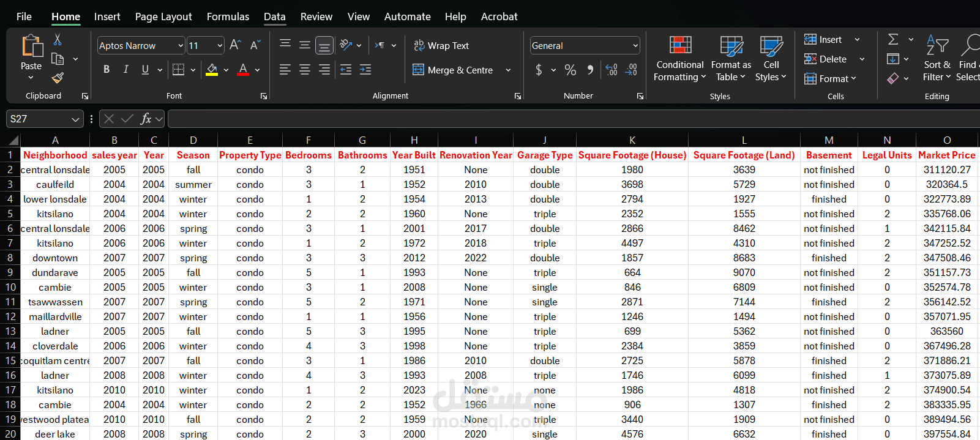Open the font size dropdown
980x440 pixels.
tap(220, 45)
